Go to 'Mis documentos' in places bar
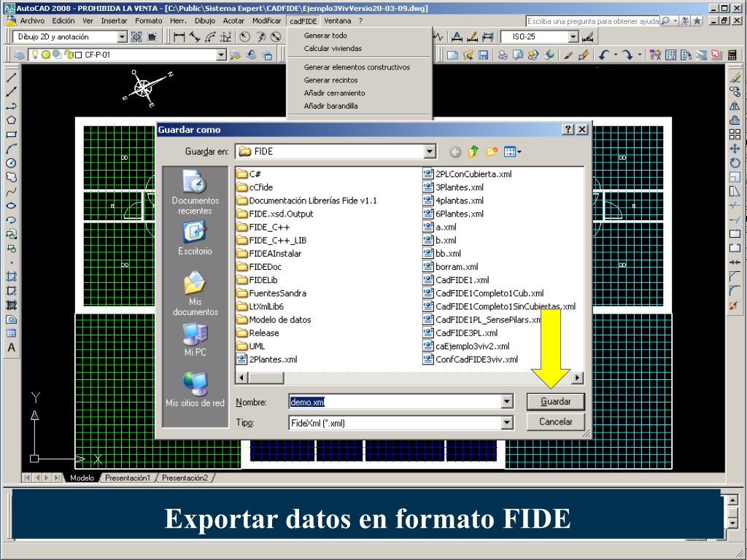The width and height of the screenshot is (747, 560). (x=196, y=293)
